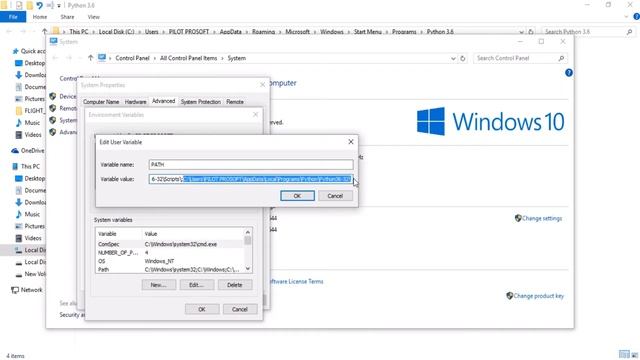Image resolution: width=640 pixels, height=360 pixels.
Task: Expand the Control Panel address history dropdown
Action: click(x=453, y=58)
